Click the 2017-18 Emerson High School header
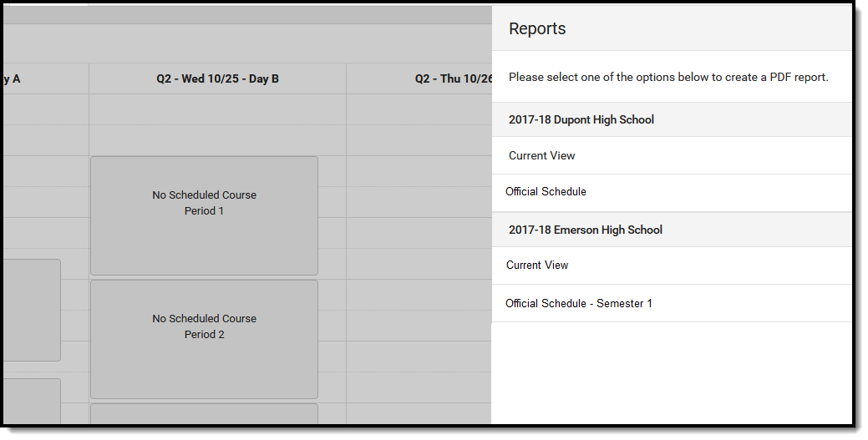Image resolution: width=868 pixels, height=440 pixels. click(x=585, y=230)
